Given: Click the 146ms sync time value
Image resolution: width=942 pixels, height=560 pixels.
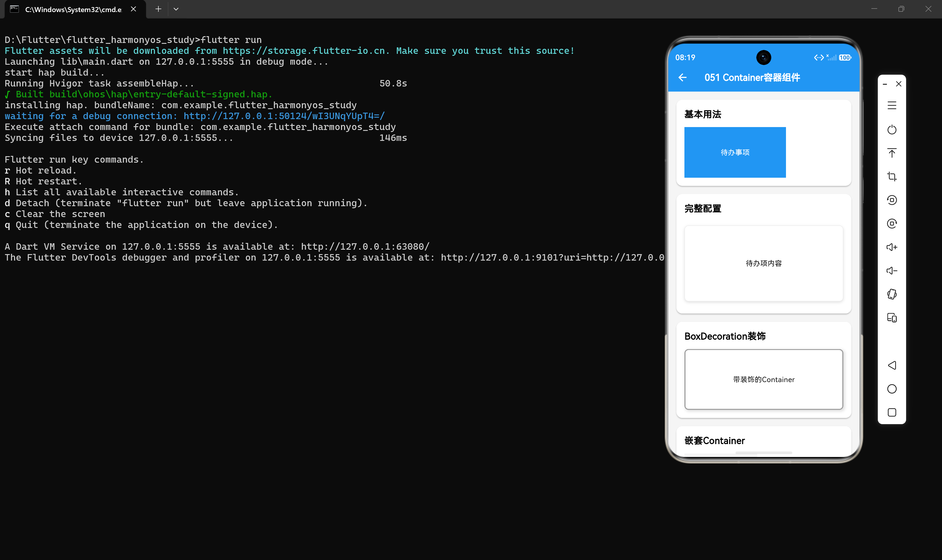Looking at the screenshot, I should [393, 138].
